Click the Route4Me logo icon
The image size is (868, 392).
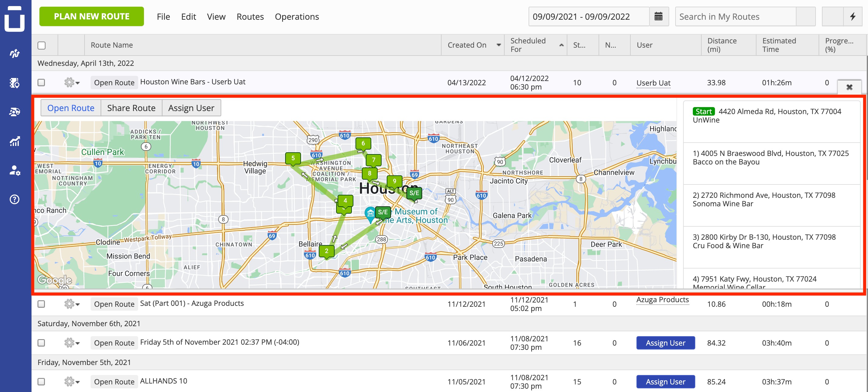(15, 19)
